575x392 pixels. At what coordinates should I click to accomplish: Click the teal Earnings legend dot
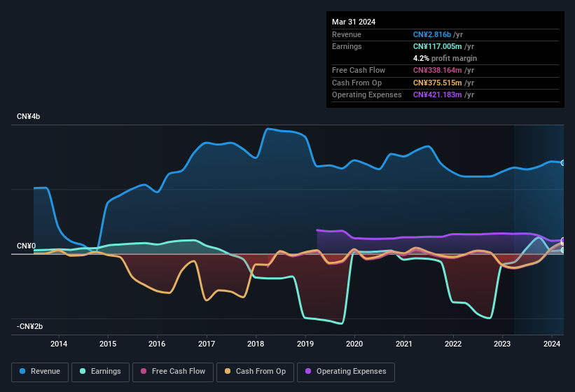[83, 372]
